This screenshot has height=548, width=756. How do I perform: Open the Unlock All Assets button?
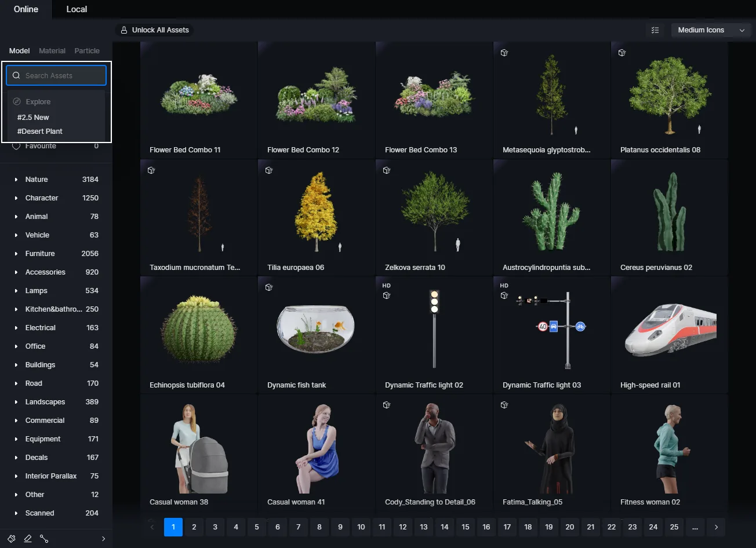154,30
